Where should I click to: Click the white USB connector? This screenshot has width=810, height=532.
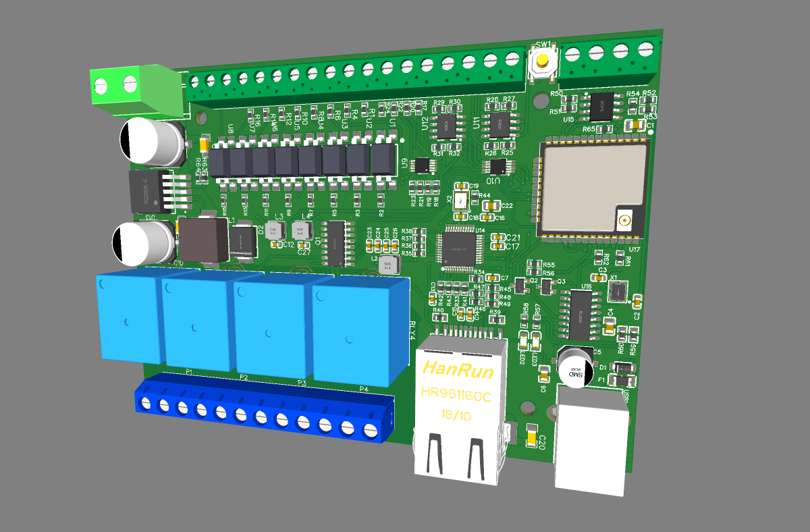[x=591, y=439]
